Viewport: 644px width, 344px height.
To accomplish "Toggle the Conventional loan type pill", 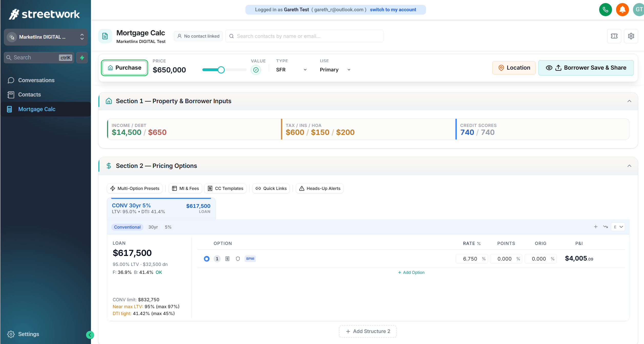I will pyautogui.click(x=127, y=227).
